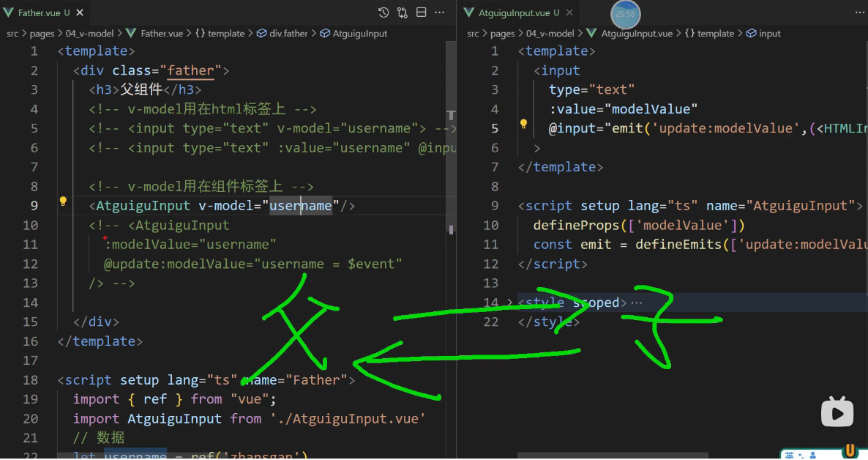Click line number 9 in the Father.vue editor
The height and width of the screenshot is (460, 868).
[34, 206]
